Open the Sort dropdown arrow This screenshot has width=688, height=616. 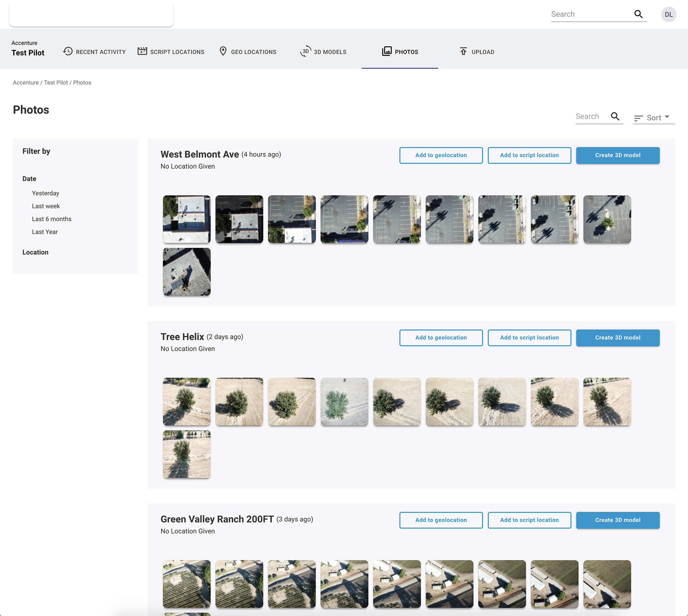pyautogui.click(x=667, y=117)
